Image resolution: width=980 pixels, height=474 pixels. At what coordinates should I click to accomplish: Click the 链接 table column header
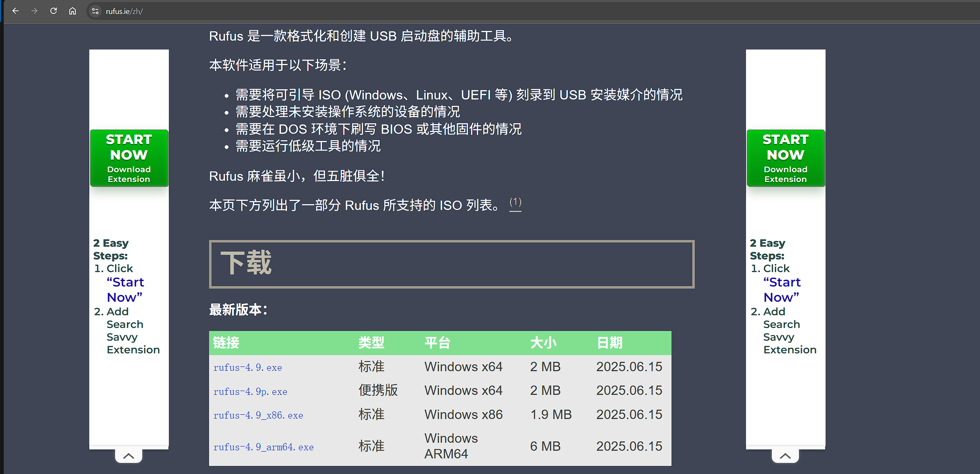(x=226, y=342)
